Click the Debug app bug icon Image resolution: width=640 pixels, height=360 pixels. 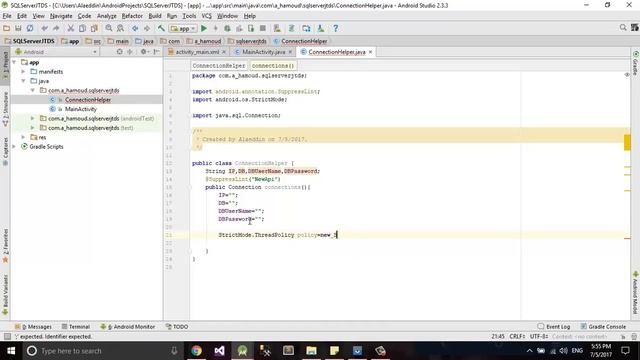click(227, 28)
